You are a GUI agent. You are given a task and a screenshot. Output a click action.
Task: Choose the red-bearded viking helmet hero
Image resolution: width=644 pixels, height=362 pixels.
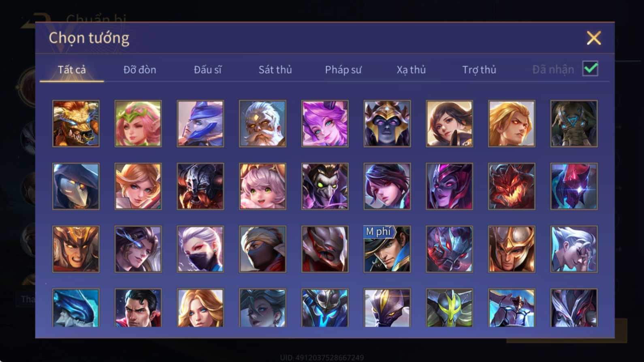[x=200, y=186]
